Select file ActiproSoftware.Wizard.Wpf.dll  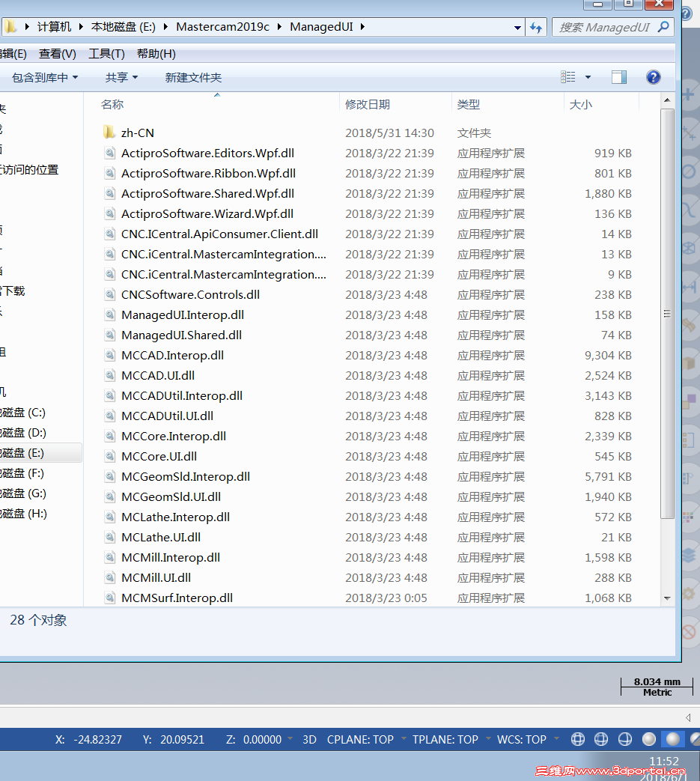click(207, 213)
